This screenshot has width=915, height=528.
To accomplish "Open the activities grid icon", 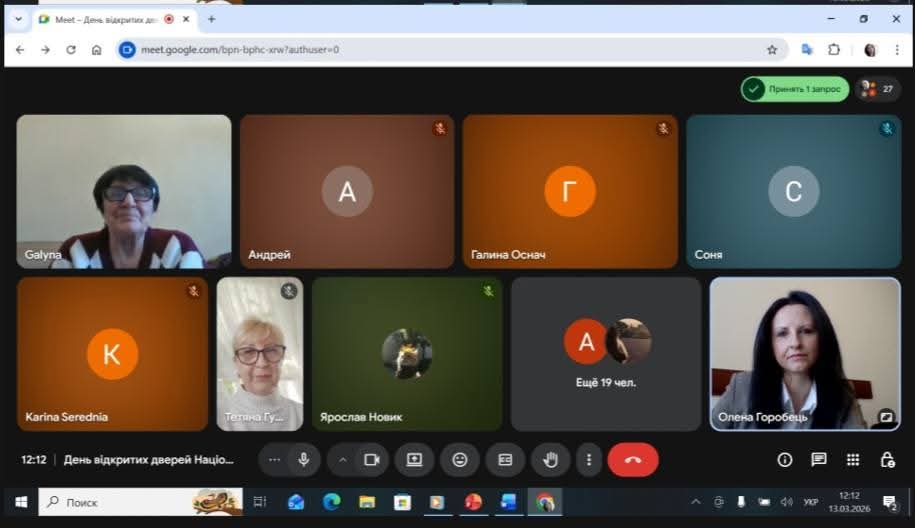I will point(853,460).
